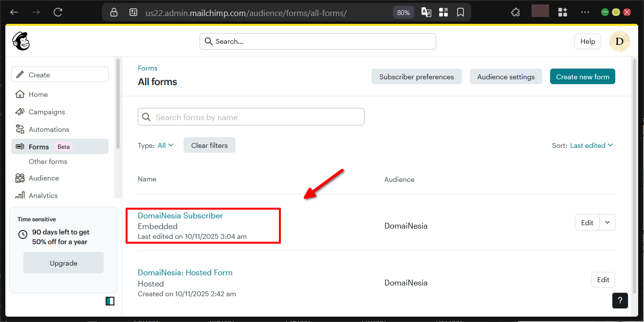Open the dropdown arrow beside Edit
644x322 pixels.
tap(607, 222)
